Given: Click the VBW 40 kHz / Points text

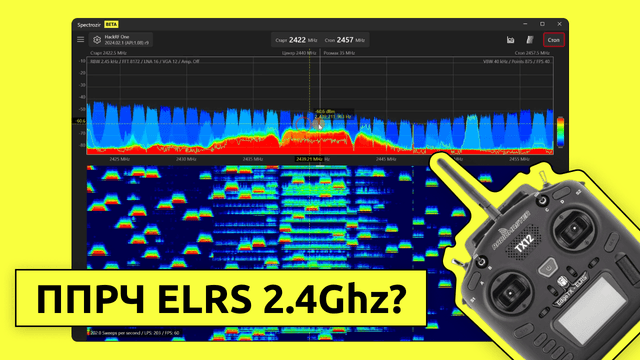Looking at the screenshot, I should [x=516, y=62].
